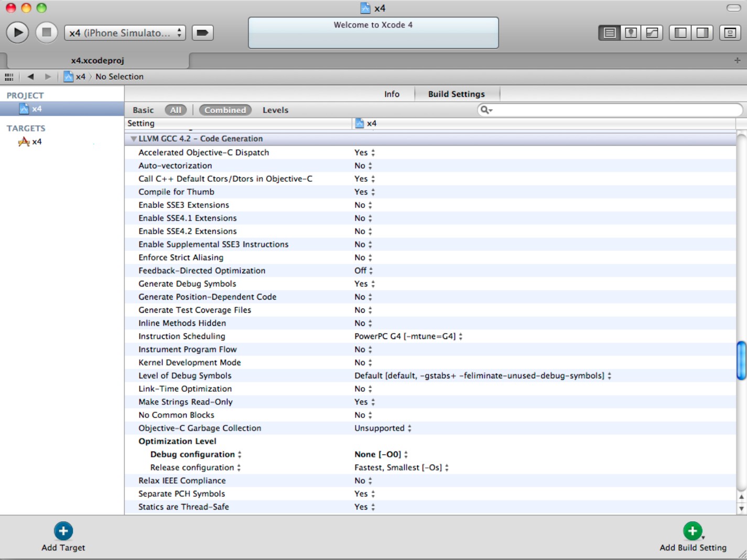Change the No Common Blocks value
Viewport: 747px width, 560px height.
pos(363,415)
